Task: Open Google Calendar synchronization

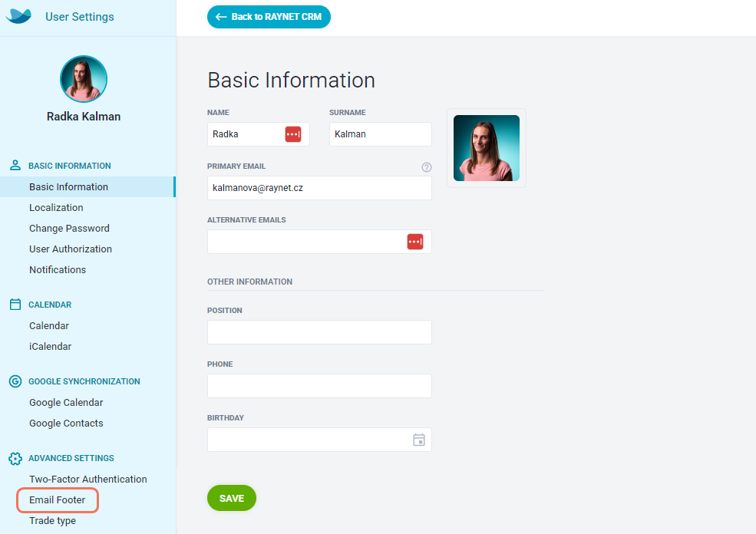Action: (66, 402)
